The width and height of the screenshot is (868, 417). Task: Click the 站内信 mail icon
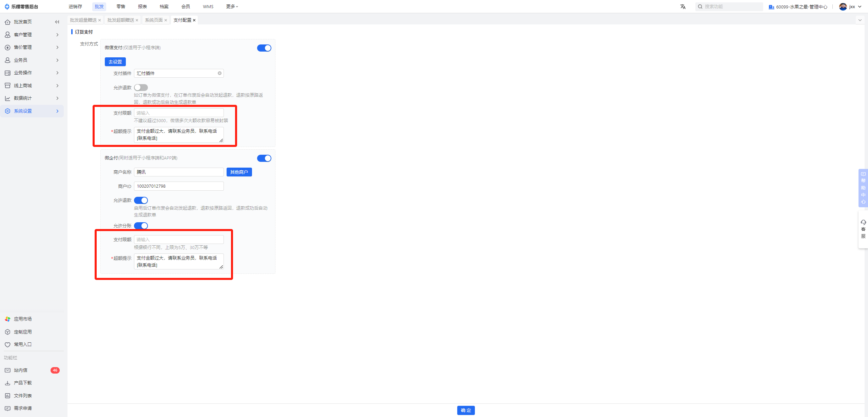7,370
